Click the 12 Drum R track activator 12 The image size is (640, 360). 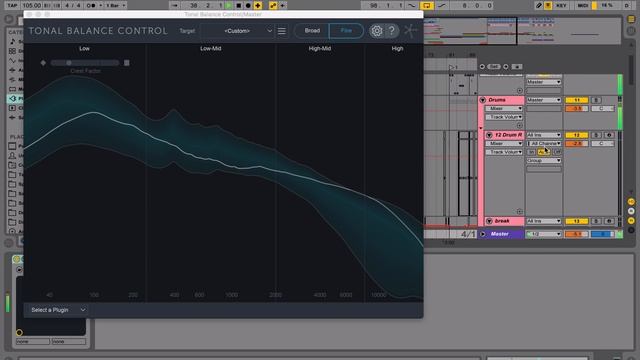coord(576,135)
